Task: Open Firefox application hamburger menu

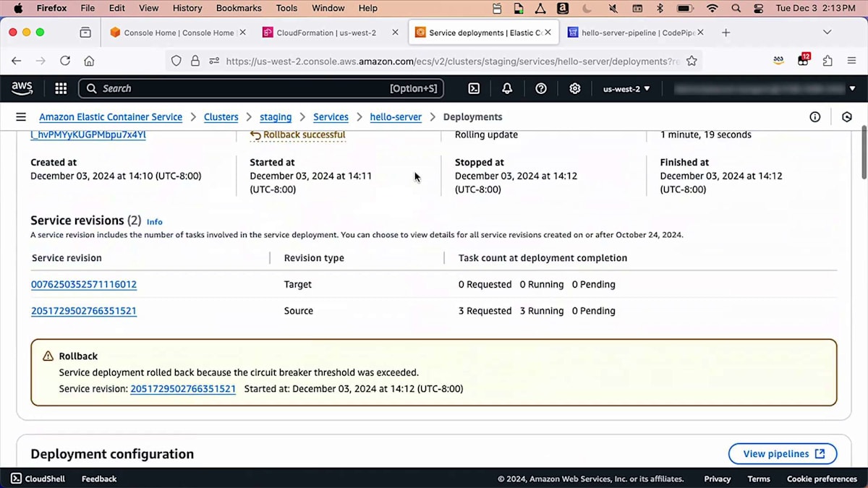Action: (851, 61)
